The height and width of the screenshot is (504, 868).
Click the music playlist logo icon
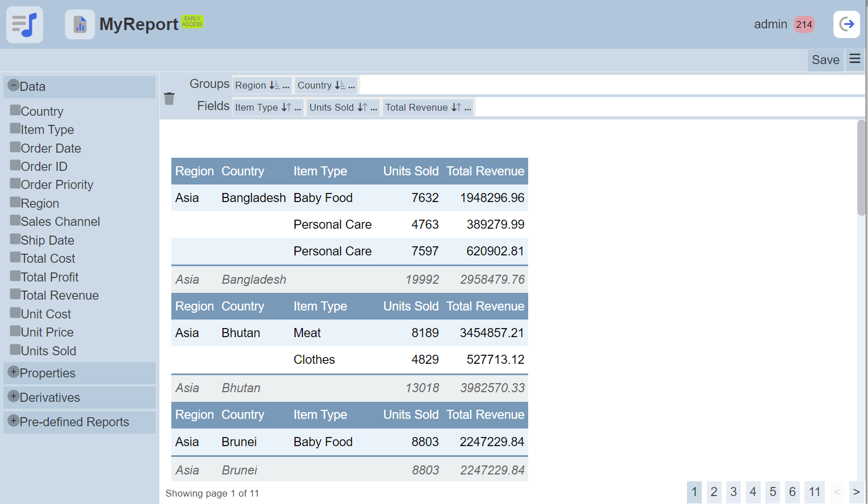pyautogui.click(x=24, y=25)
